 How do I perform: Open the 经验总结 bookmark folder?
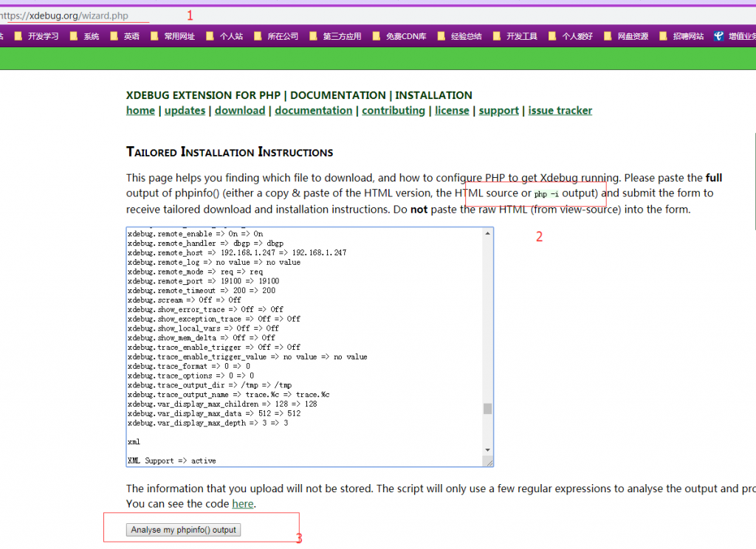tap(459, 36)
